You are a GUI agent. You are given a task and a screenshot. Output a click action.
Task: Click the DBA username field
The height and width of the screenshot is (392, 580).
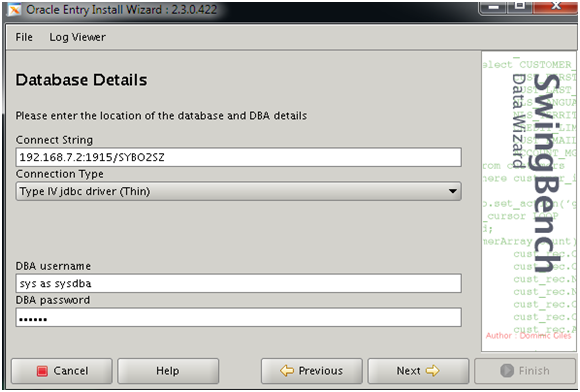239,284
